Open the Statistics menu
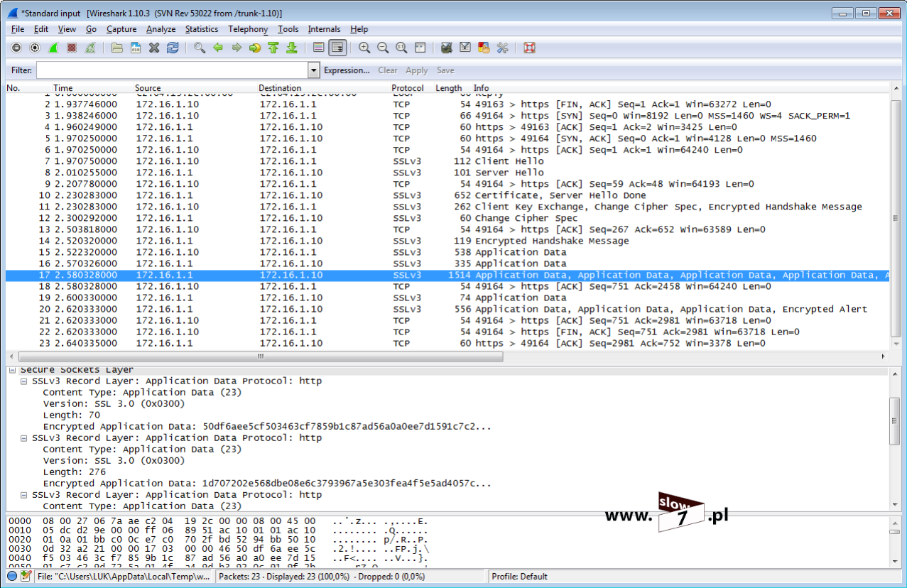This screenshot has height=588, width=907. (x=202, y=29)
